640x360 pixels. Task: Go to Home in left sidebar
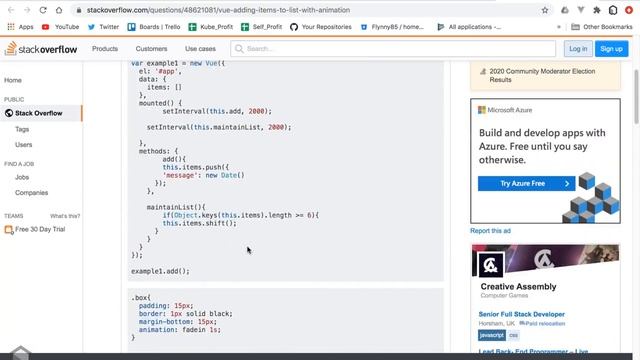click(x=13, y=80)
